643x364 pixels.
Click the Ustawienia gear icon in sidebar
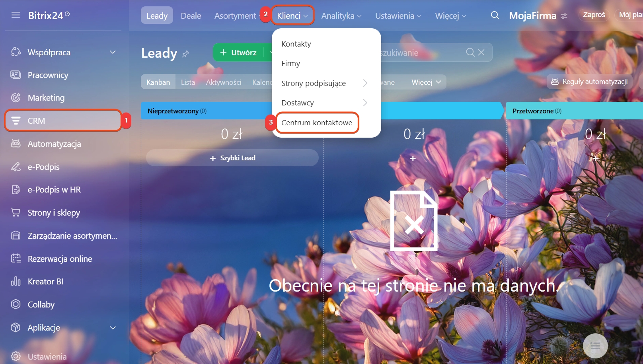(16, 356)
